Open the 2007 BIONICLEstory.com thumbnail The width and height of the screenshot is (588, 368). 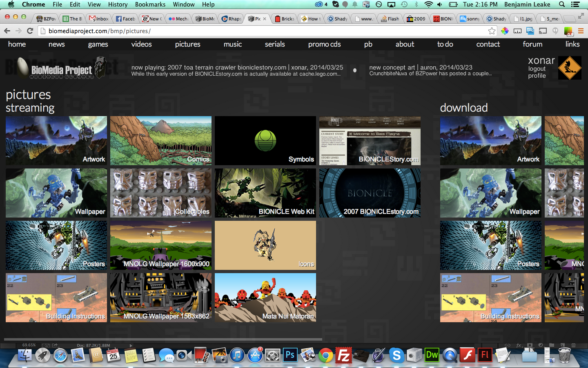[370, 193]
